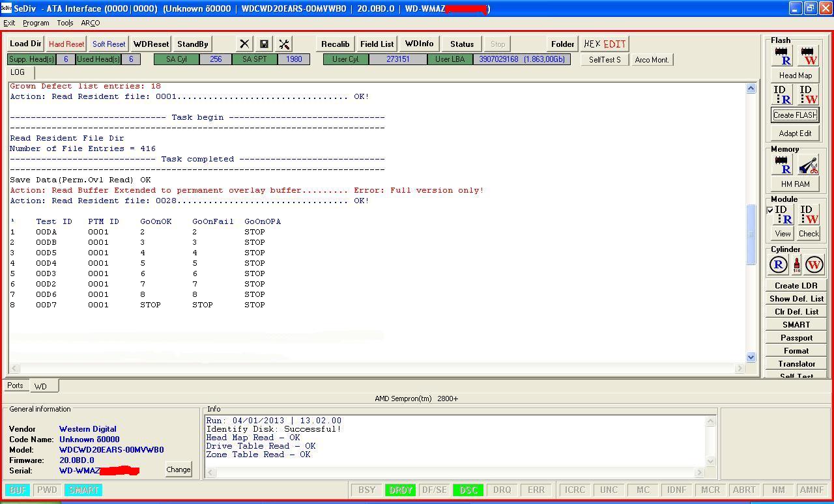
Task: Click the BSY status flag
Action: [367, 490]
